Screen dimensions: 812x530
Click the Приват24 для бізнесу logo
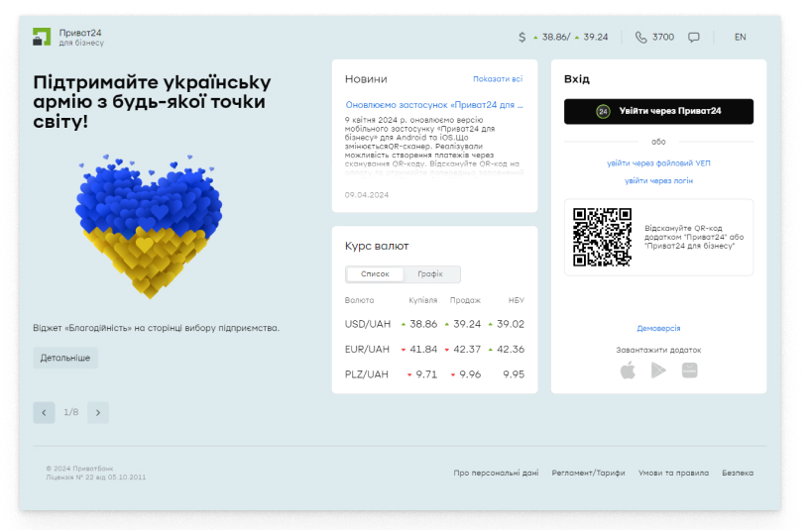coord(67,38)
